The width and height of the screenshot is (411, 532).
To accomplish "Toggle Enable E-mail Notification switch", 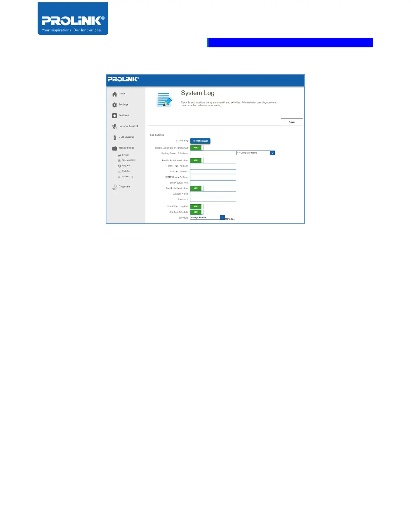I will pyautogui.click(x=197, y=161).
